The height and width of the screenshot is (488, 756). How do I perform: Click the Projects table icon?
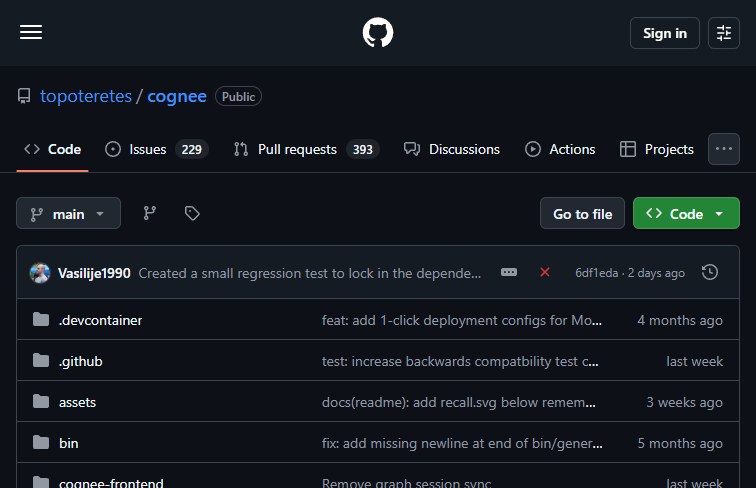[628, 149]
